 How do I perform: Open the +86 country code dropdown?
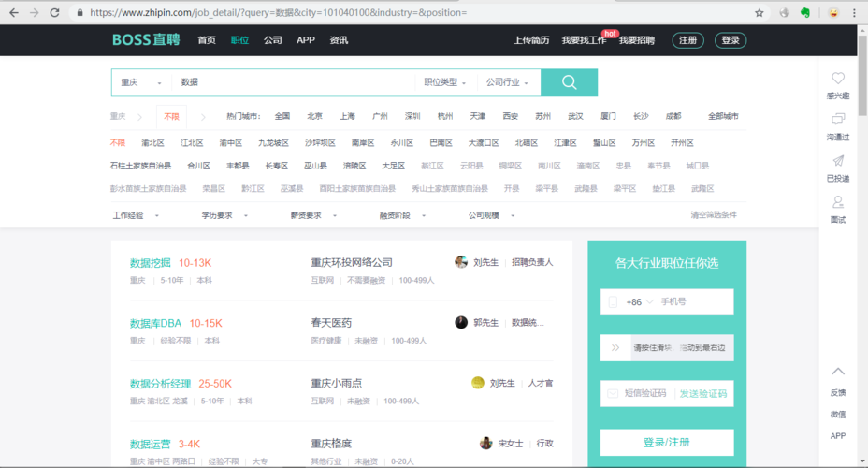pos(640,301)
